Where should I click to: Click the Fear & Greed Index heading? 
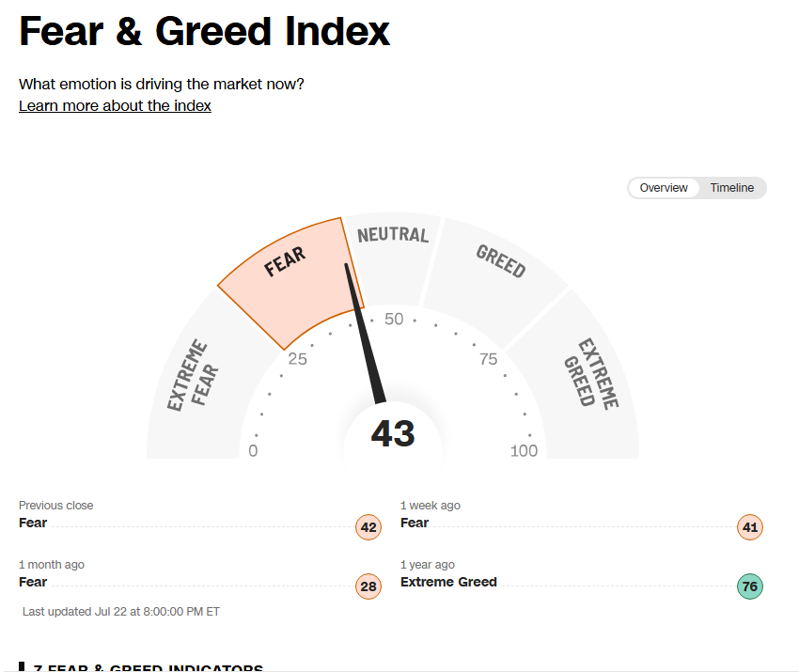click(x=204, y=32)
